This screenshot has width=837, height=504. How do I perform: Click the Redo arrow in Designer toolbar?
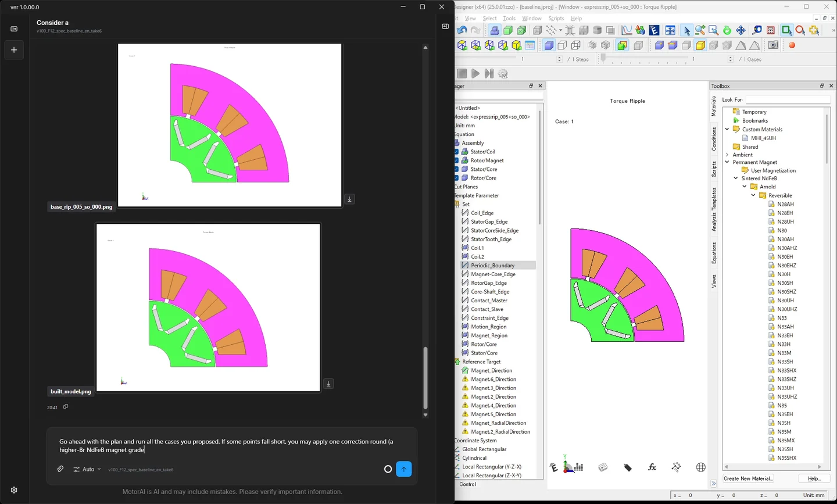click(x=475, y=30)
